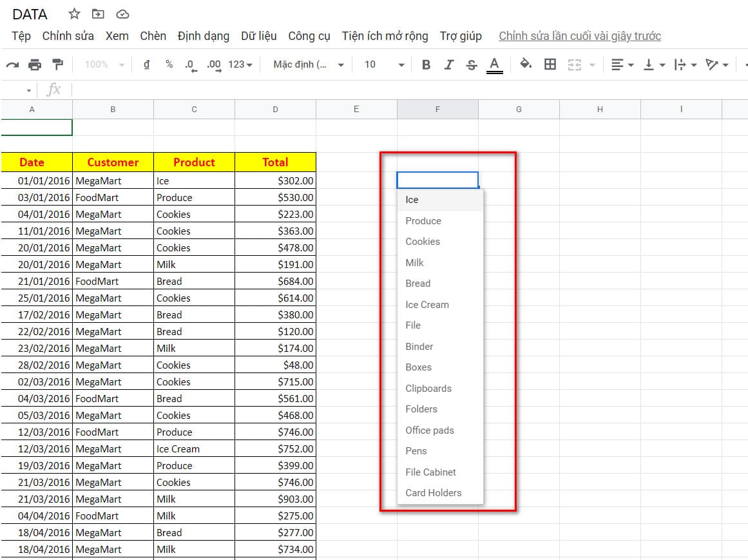This screenshot has height=560, width=748.
Task: Choose Ice Cream from the dropdown list
Action: click(427, 304)
